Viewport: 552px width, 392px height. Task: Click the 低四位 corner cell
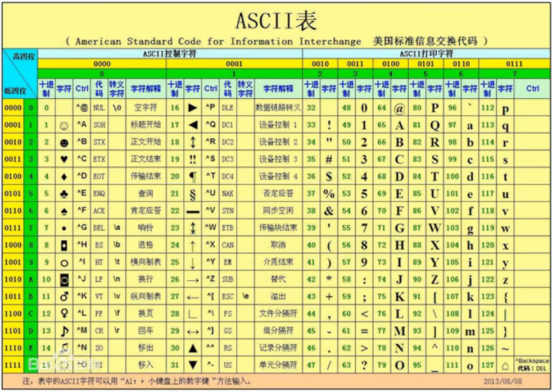pyautogui.click(x=17, y=91)
